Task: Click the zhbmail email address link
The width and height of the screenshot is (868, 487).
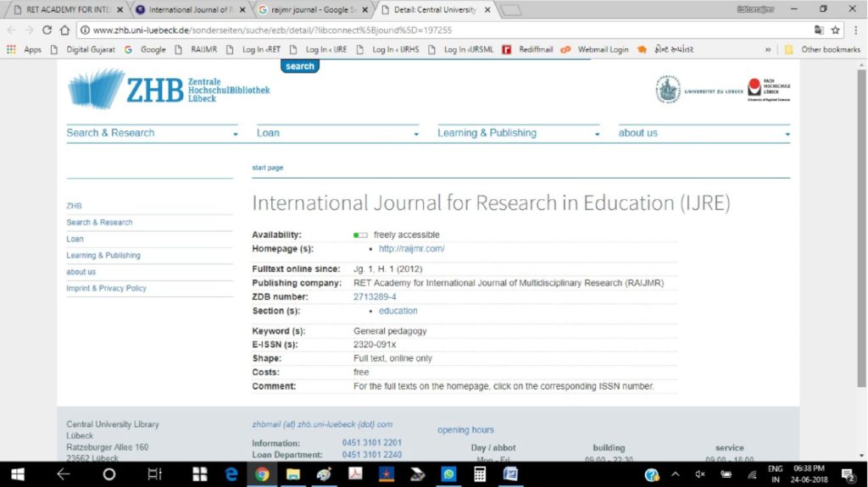Action: (x=322, y=424)
